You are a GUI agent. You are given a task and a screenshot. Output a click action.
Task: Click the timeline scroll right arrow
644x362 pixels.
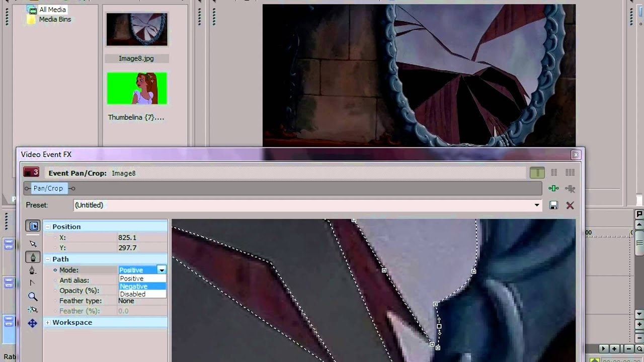(604, 348)
